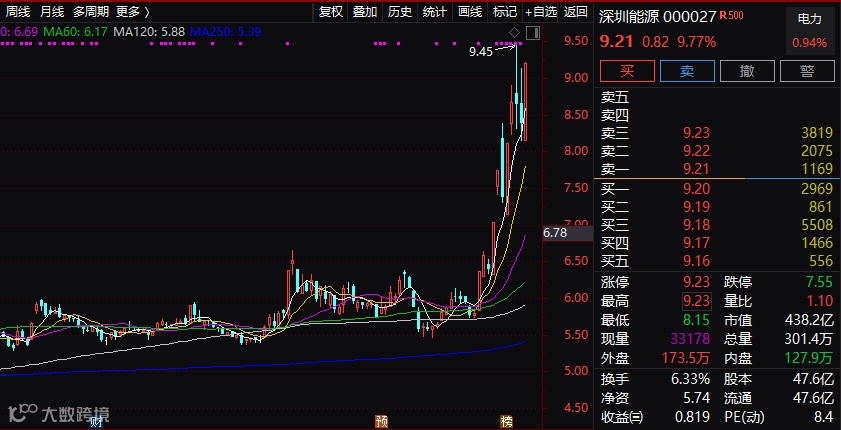
Task: Add stock via +自选 button
Action: tap(541, 11)
